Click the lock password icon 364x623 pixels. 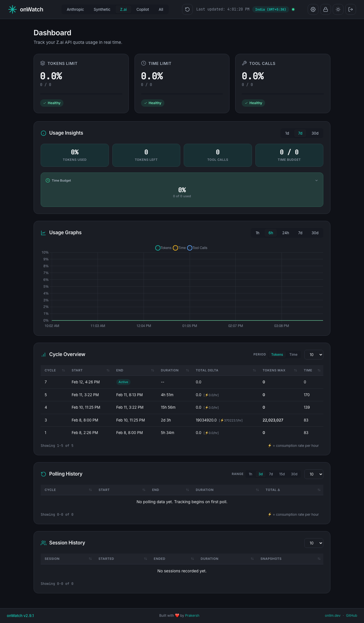click(326, 9)
